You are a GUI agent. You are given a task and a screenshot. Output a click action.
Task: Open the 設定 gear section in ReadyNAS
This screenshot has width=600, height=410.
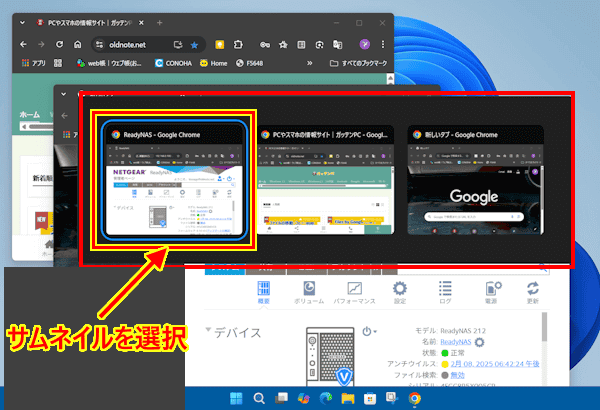tap(400, 292)
